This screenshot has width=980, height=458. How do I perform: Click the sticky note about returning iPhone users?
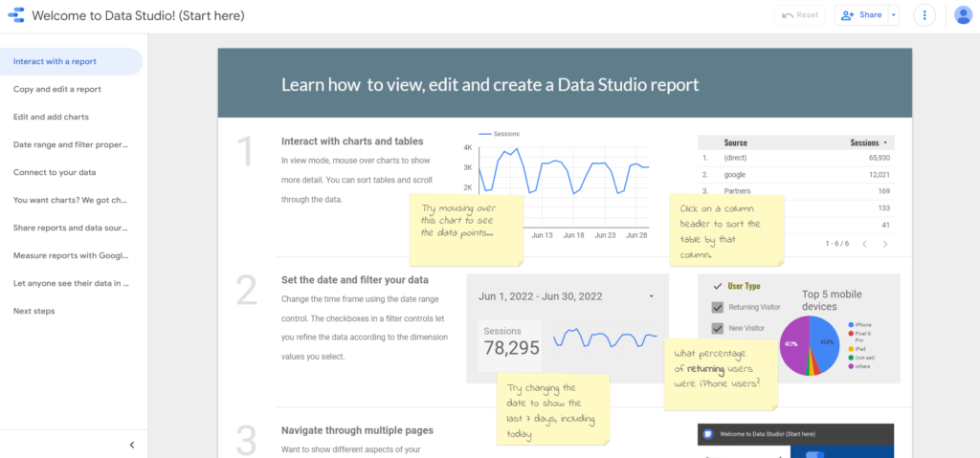pos(722,374)
